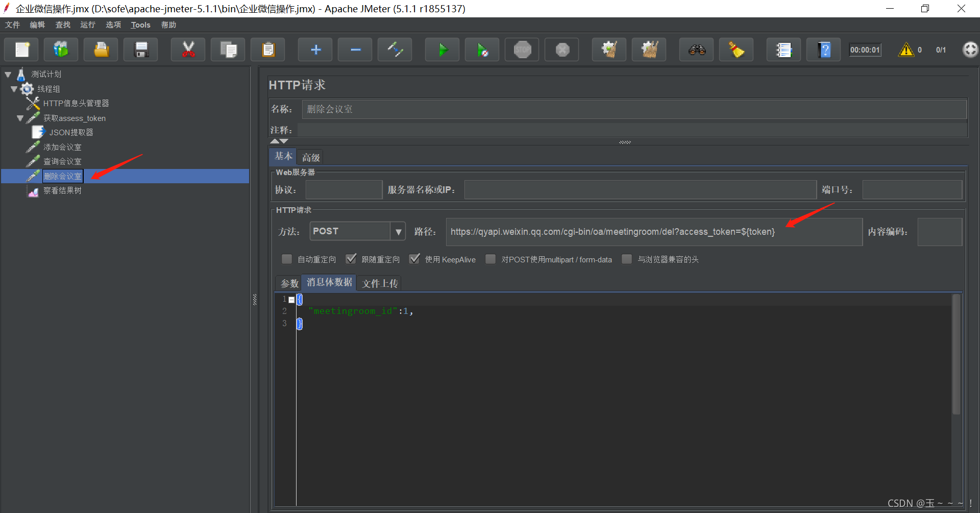
Task: Select 查询会议室 sampler in the tree
Action: tap(62, 162)
